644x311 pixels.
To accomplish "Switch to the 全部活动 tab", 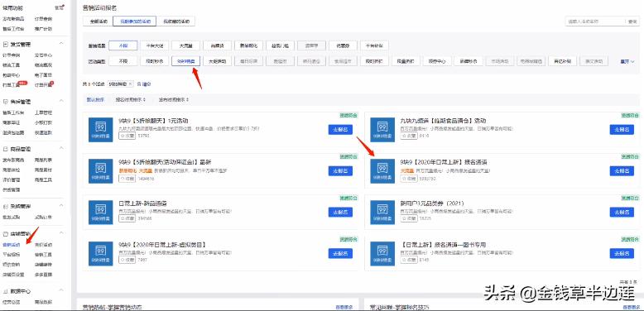I will (x=98, y=21).
